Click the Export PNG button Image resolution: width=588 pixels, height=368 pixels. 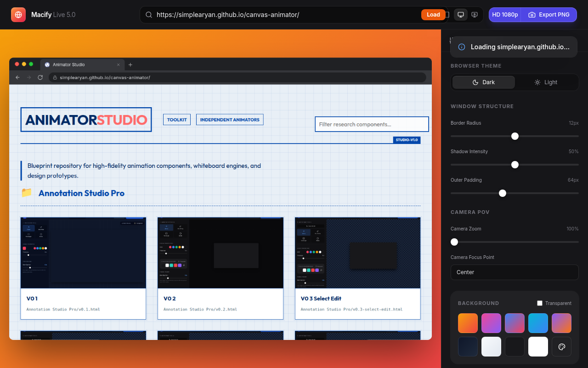[549, 15]
